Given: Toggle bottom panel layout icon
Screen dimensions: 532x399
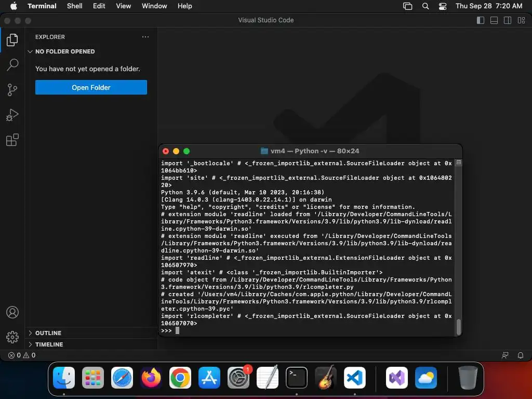Looking at the screenshot, I should pyautogui.click(x=494, y=20).
